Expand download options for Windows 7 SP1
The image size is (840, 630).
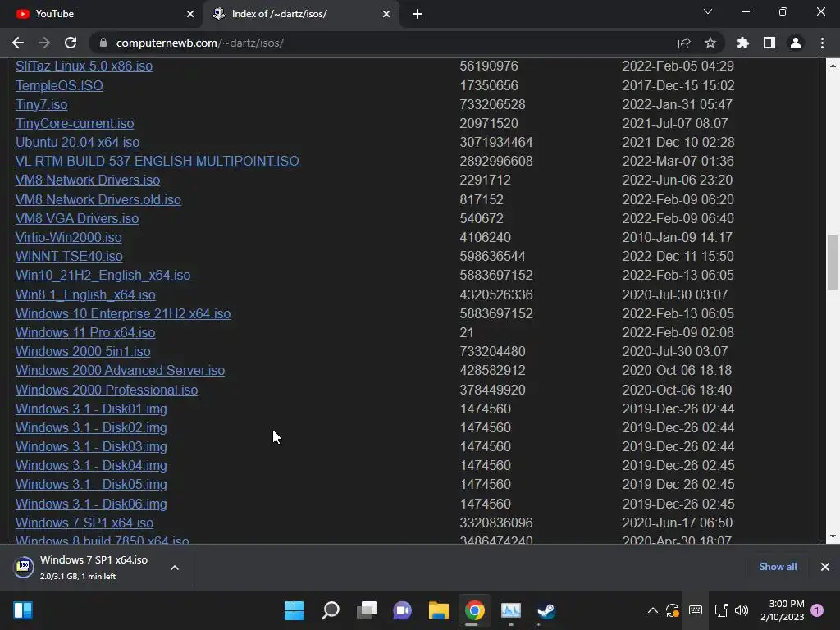tap(175, 568)
